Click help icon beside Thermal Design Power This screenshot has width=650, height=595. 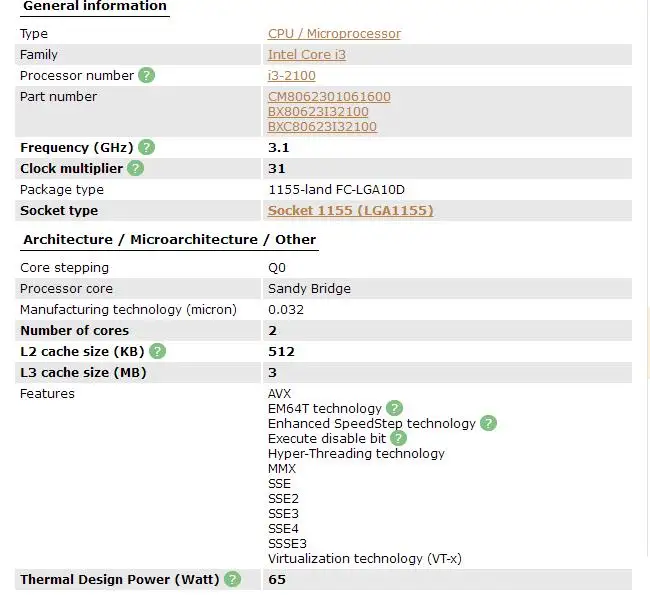[233, 579]
